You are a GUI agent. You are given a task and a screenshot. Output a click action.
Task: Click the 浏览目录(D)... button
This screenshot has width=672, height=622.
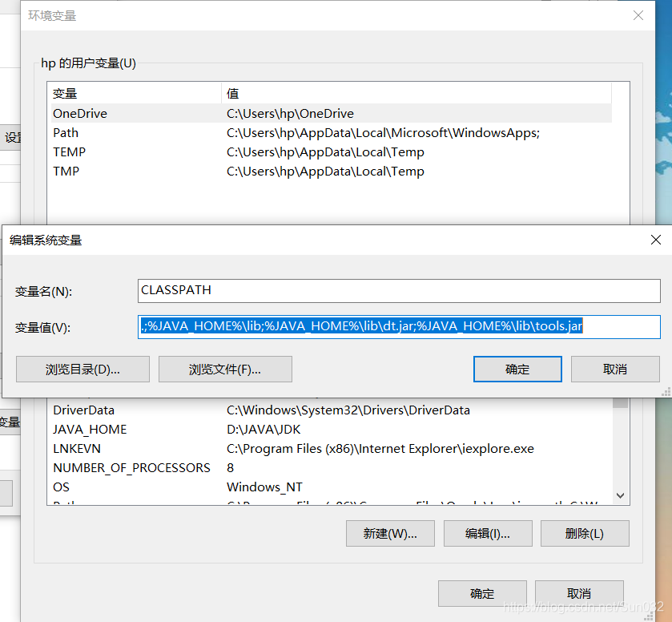pyautogui.click(x=82, y=369)
